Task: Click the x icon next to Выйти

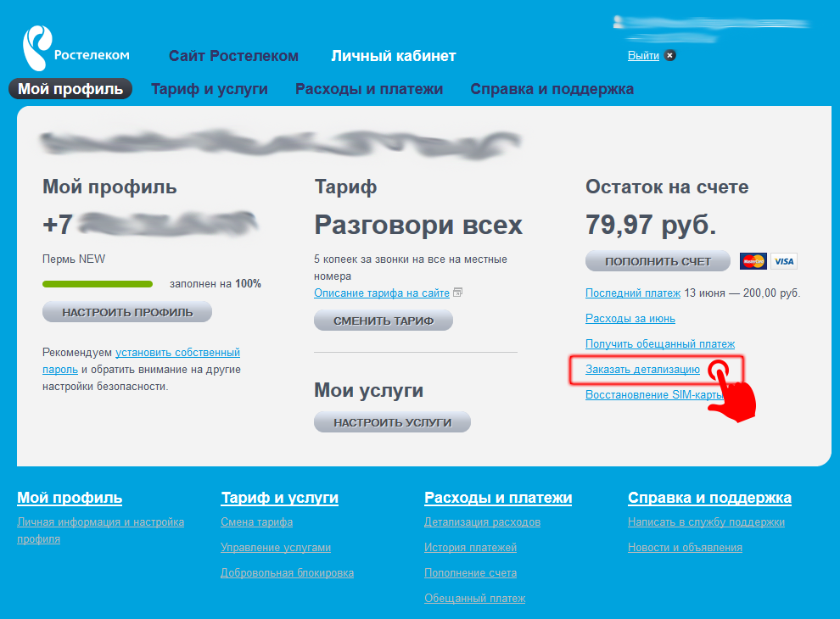Action: coord(669,55)
